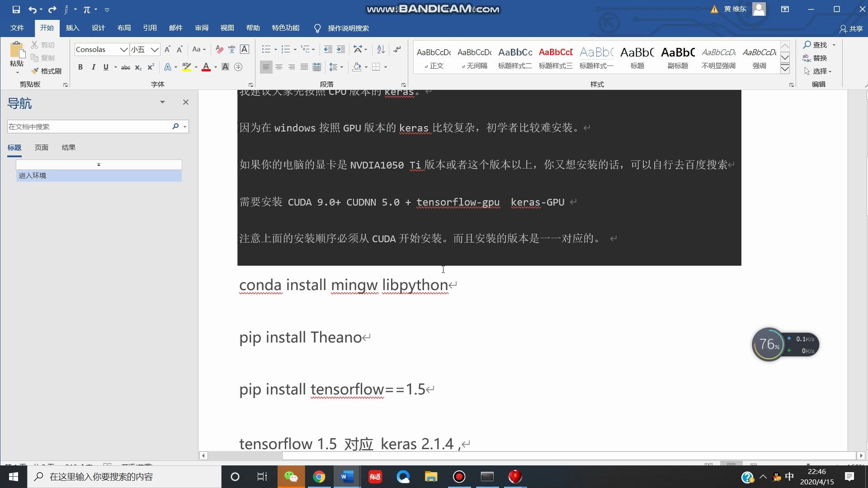Switch to the Layout (布局) tab
This screenshot has height=488, width=868.
124,28
